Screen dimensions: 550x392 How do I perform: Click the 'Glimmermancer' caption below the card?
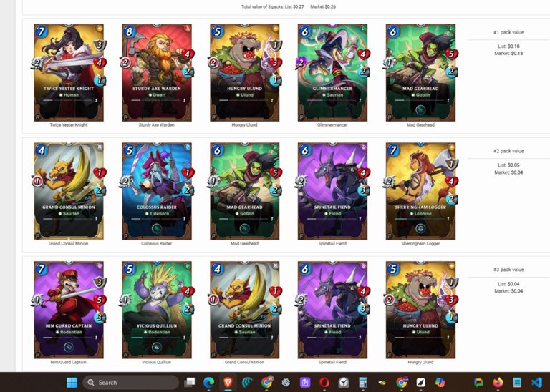332,124
